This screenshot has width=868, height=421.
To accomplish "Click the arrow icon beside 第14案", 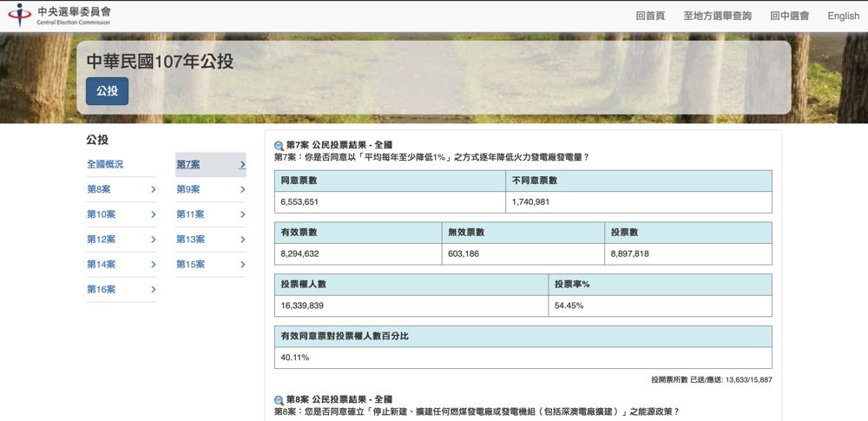I will [154, 265].
